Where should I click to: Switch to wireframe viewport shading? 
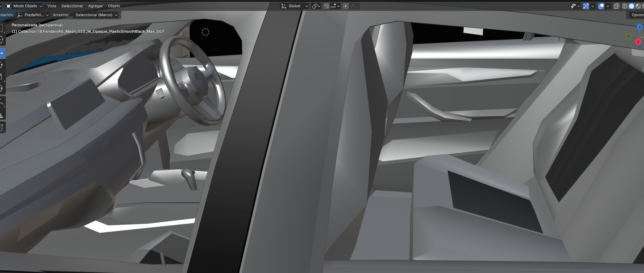[x=625, y=6]
